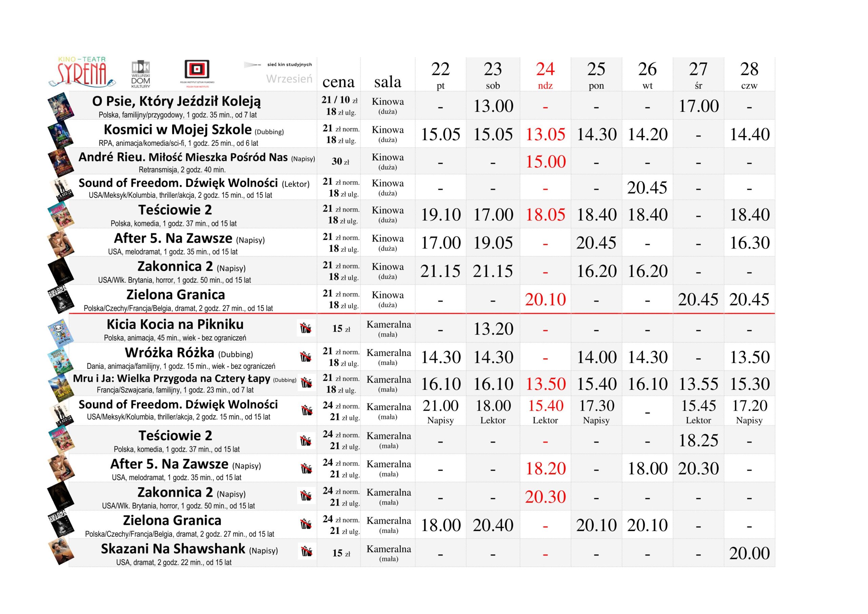868x614 pixels.
Task: Click no-popcorn icon in Kameralna After 5 row
Action: coord(306,469)
